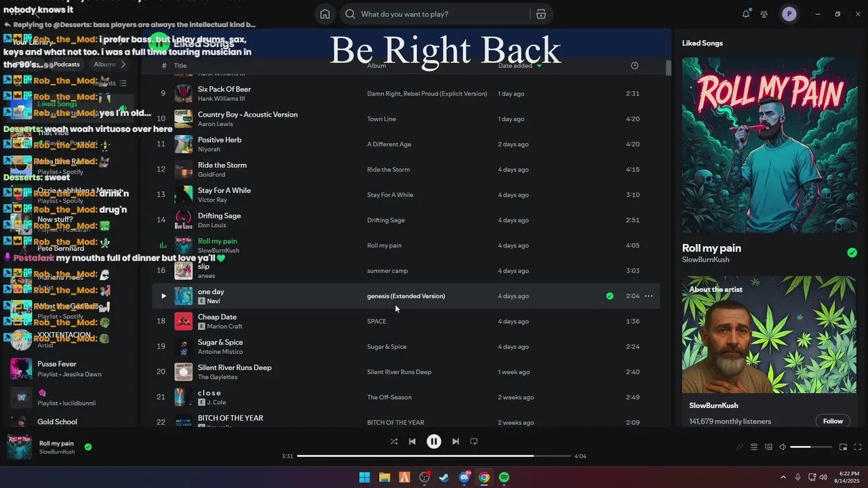Enter full screen player mode
Screen dimensions: 868x488
858,447
